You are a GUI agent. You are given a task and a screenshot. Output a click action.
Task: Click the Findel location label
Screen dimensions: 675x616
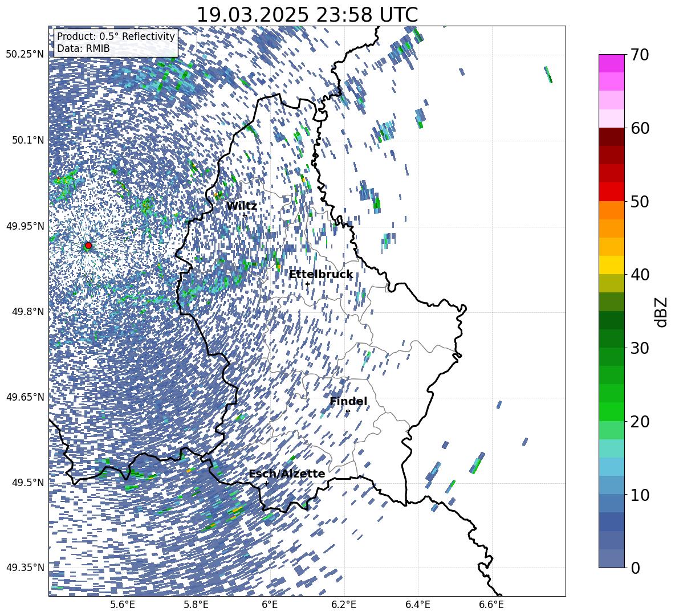click(x=348, y=401)
